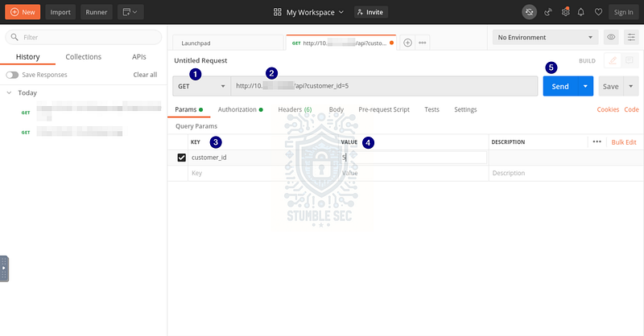Open manage environments settings icon
644x336 pixels.
tap(631, 37)
